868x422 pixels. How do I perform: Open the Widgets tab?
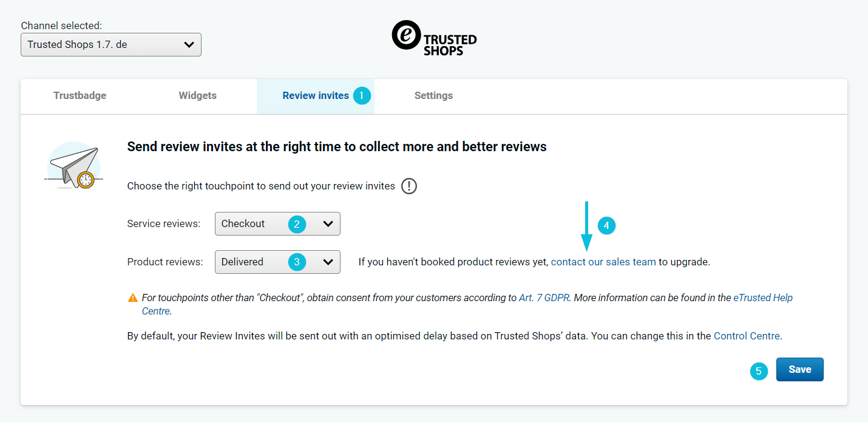197,96
